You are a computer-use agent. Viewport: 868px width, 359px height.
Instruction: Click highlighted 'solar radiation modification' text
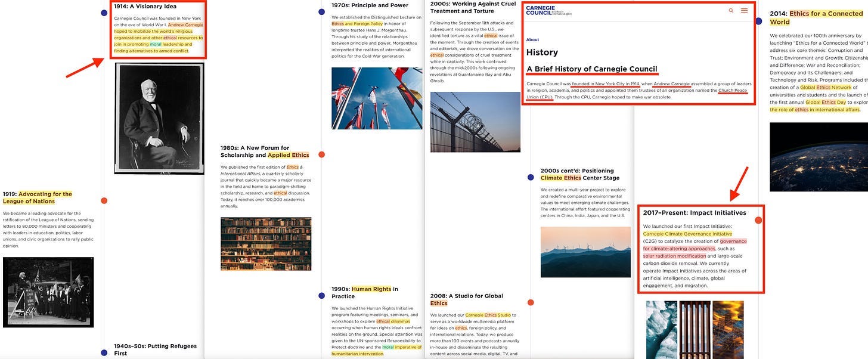tap(674, 256)
